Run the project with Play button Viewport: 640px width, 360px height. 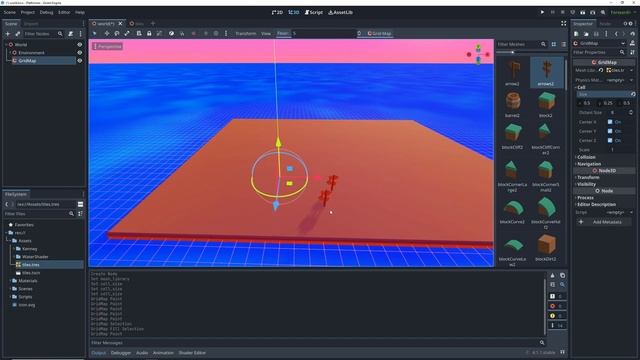542,12
